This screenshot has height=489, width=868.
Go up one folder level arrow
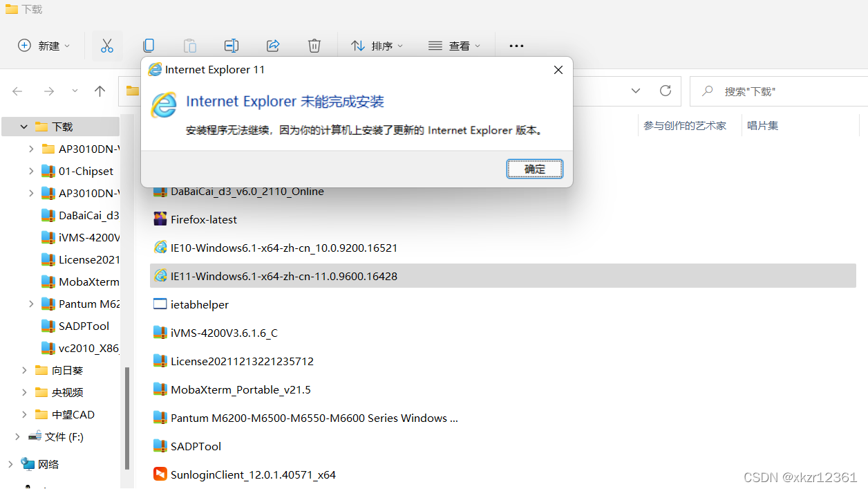[x=100, y=91]
